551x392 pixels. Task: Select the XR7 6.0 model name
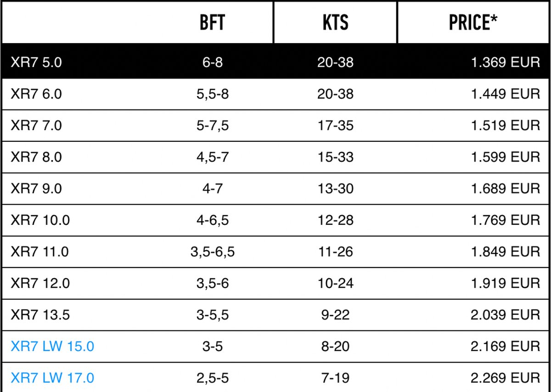[36, 94]
